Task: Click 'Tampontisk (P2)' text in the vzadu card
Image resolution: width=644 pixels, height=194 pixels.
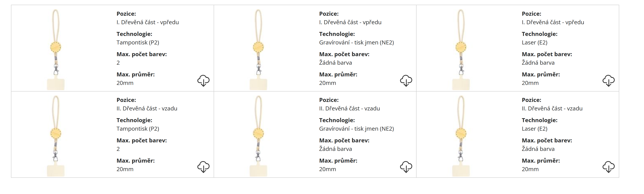Action: tap(138, 129)
